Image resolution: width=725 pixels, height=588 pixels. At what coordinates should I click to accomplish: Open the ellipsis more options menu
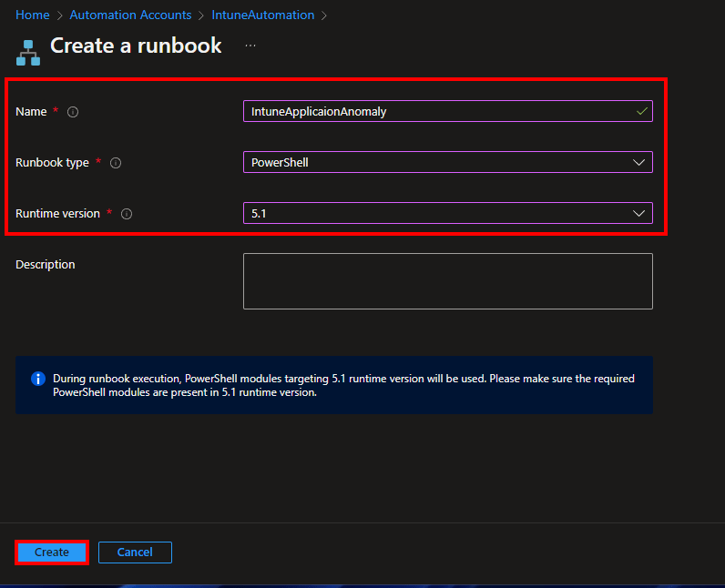click(x=250, y=46)
